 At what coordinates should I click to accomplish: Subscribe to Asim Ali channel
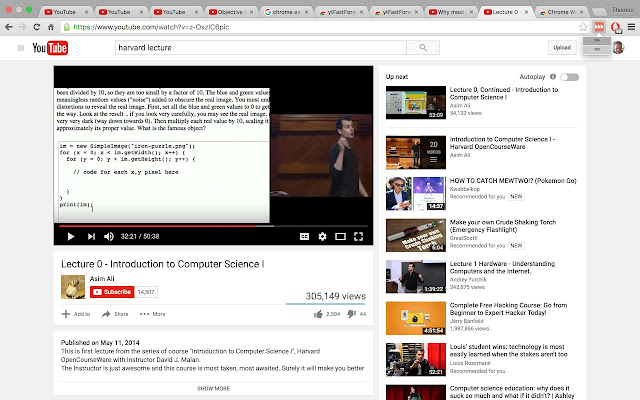[x=112, y=292]
